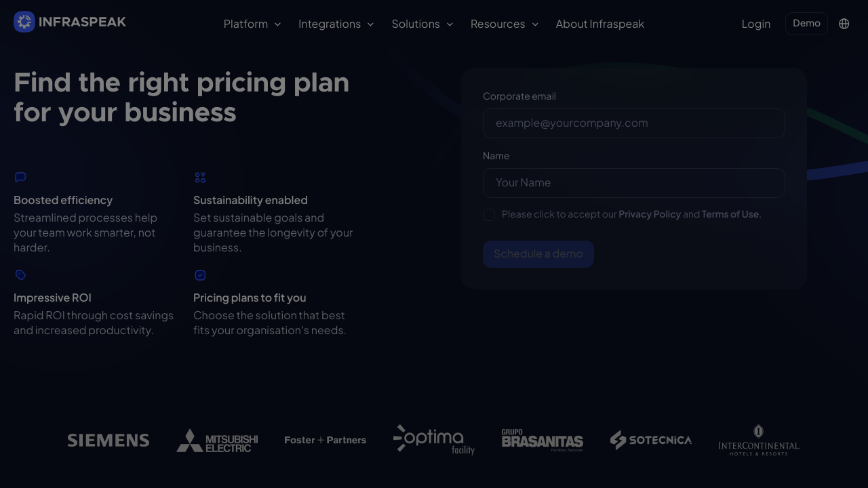Focus the Corporate email input field
The image size is (868, 488).
[x=633, y=123]
